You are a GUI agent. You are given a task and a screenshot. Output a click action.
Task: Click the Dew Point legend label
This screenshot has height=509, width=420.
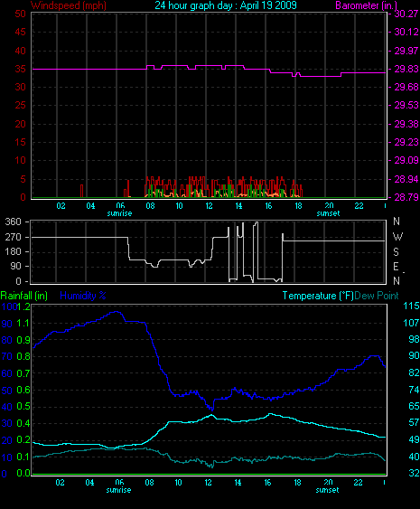pos(377,296)
